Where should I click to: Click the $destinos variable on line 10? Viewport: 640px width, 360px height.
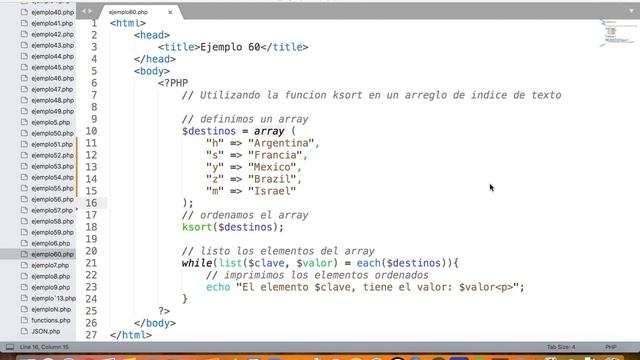click(x=209, y=131)
